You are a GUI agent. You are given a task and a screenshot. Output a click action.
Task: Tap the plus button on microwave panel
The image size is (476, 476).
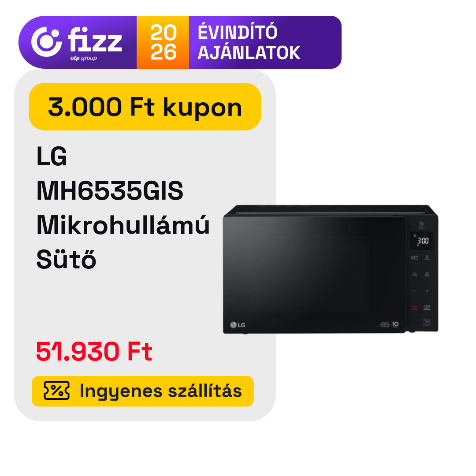point(427,291)
